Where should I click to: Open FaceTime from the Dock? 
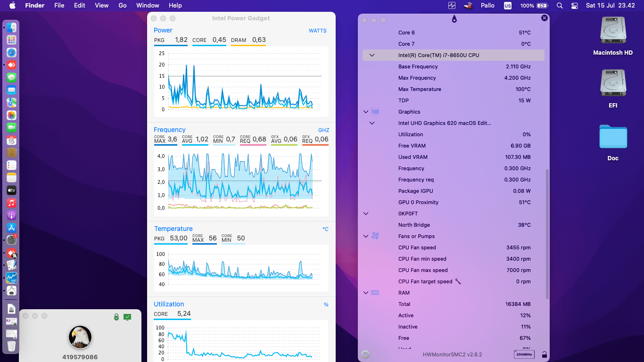pyautogui.click(x=11, y=127)
